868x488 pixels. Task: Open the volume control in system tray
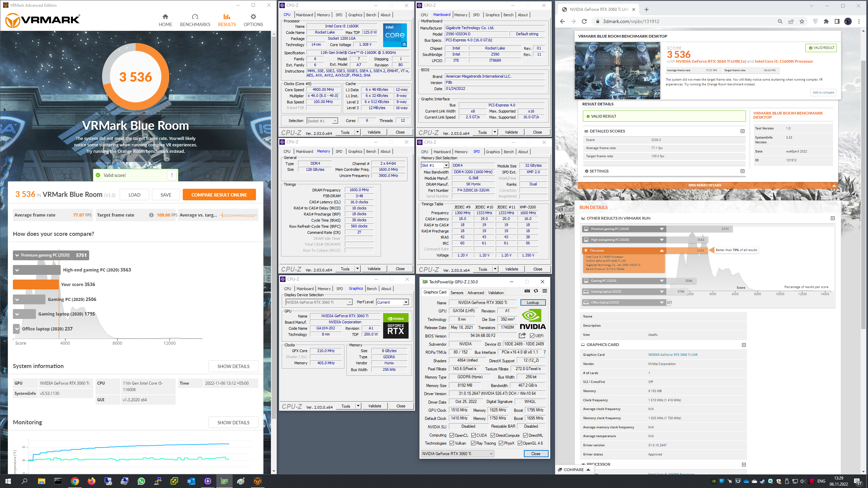pyautogui.click(x=803, y=481)
